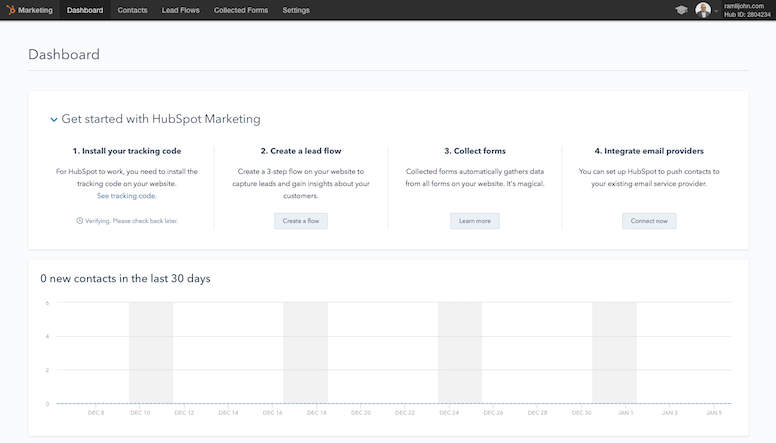Click the clock icon beside Verifying message
776x443 pixels.
coord(79,221)
